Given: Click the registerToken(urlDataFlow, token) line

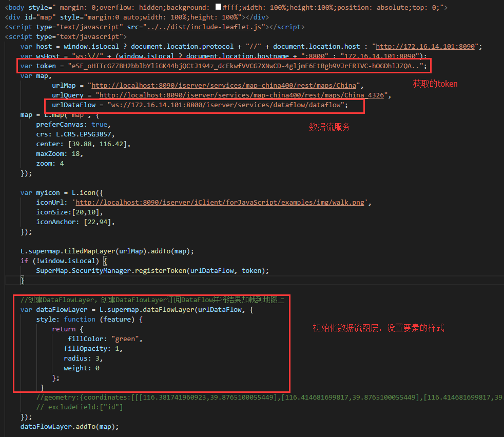Looking at the screenshot, I should pyautogui.click(x=152, y=271).
